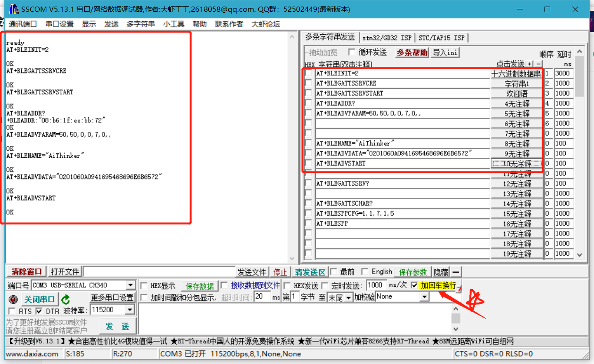Click the SSCOM application icon in title bar
Image resolution: width=594 pixels, height=364 pixels.
point(14,9)
